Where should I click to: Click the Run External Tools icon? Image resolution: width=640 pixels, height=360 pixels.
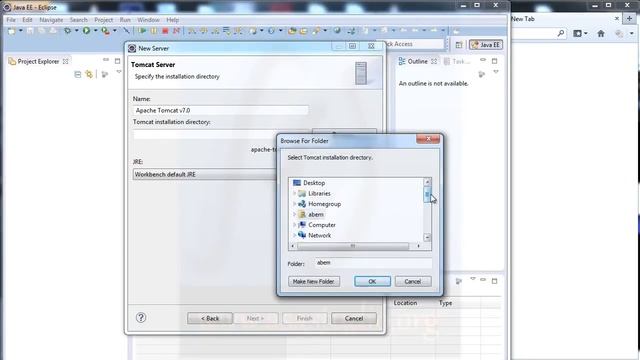click(105, 31)
